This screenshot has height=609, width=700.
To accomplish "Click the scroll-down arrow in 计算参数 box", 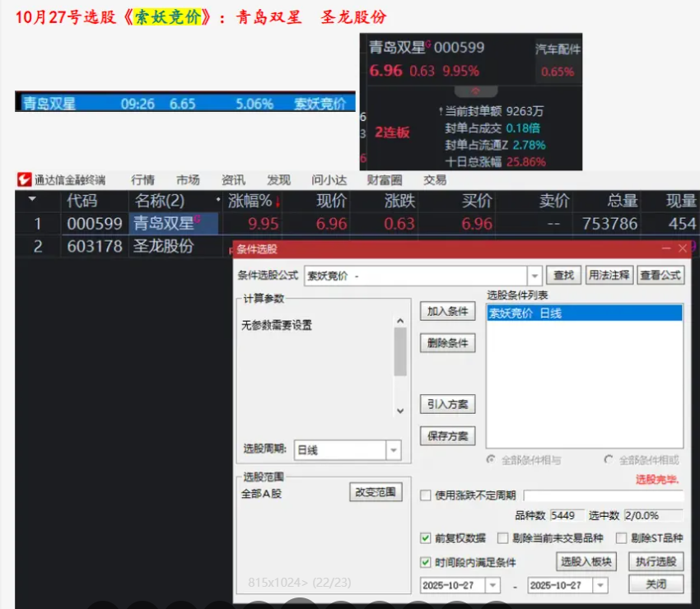I will click(400, 411).
